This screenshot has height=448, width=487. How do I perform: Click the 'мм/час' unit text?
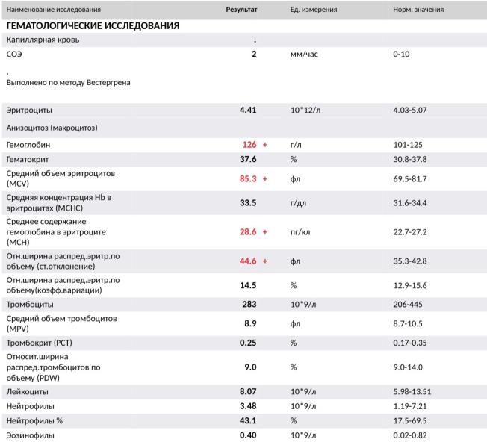pos(304,55)
